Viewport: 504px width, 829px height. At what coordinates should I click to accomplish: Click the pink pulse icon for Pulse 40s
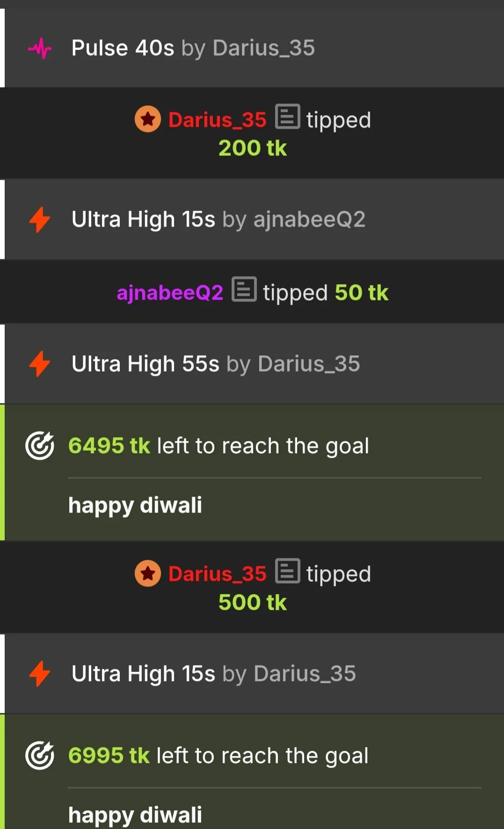click(40, 48)
